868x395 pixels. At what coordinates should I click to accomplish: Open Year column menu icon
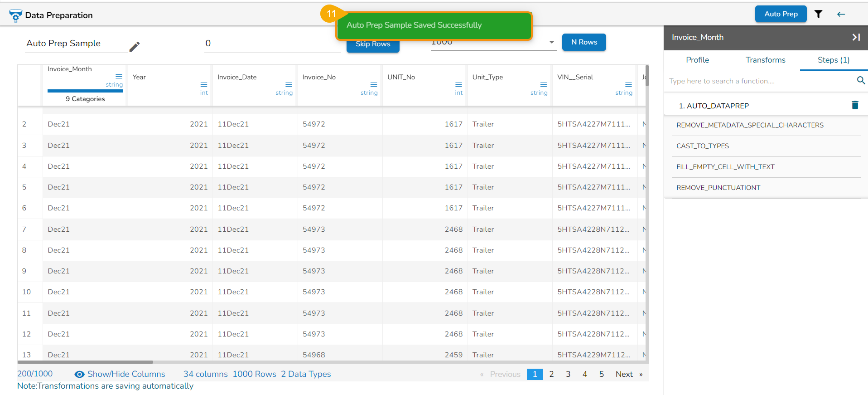tap(204, 85)
